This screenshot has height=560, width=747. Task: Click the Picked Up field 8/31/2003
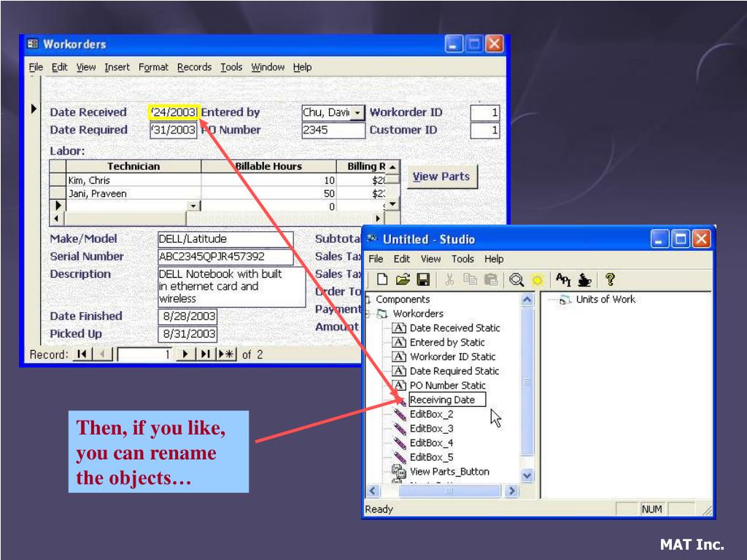point(187,334)
